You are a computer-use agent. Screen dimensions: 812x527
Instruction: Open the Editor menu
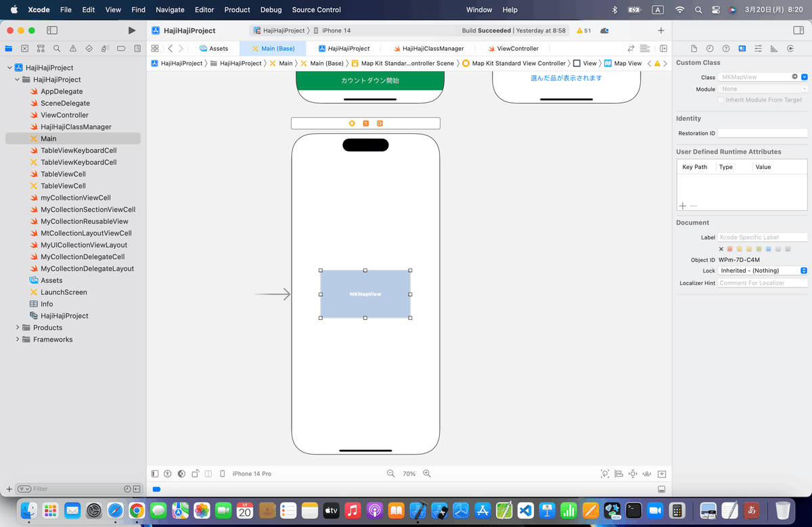point(204,9)
